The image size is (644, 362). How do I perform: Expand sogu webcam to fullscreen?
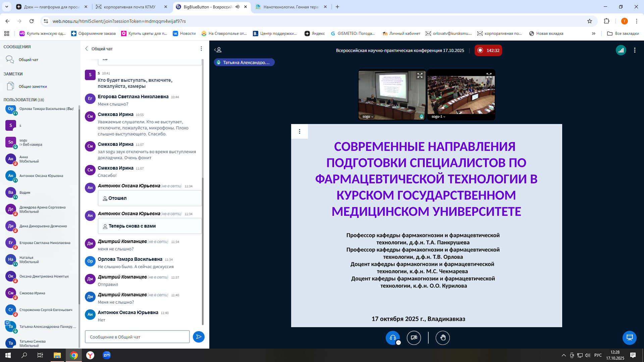(420, 76)
